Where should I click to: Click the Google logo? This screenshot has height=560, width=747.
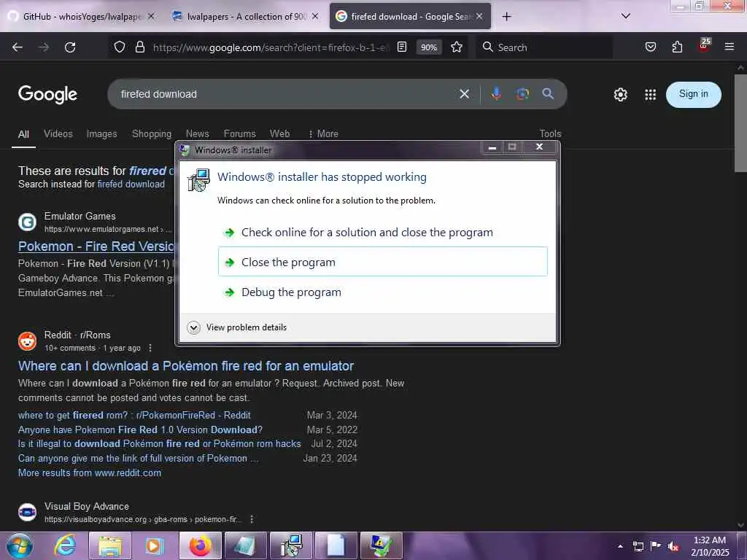47,94
